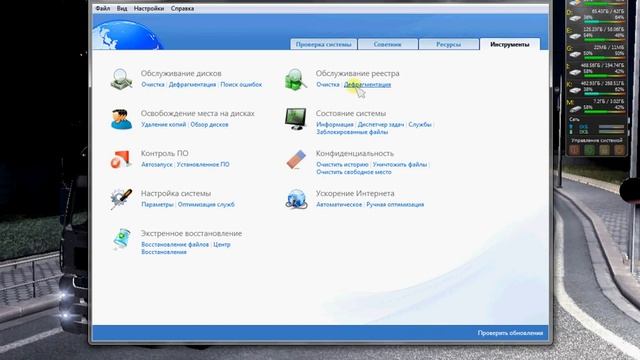Click Очистка under Обслуживание реестра

coord(328,84)
